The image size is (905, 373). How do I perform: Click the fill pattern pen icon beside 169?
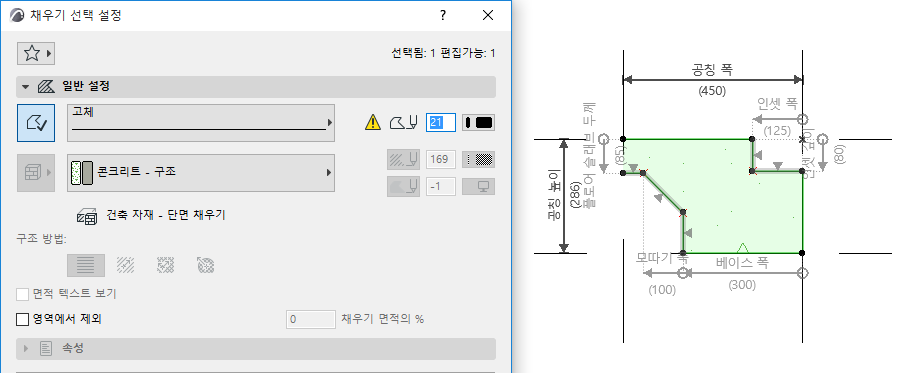point(403,159)
